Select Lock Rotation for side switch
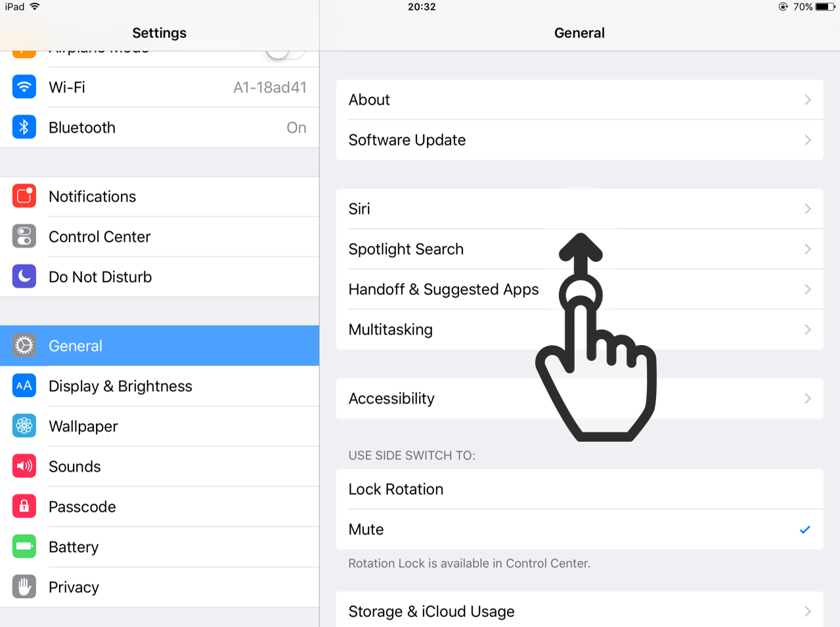 tap(579, 489)
